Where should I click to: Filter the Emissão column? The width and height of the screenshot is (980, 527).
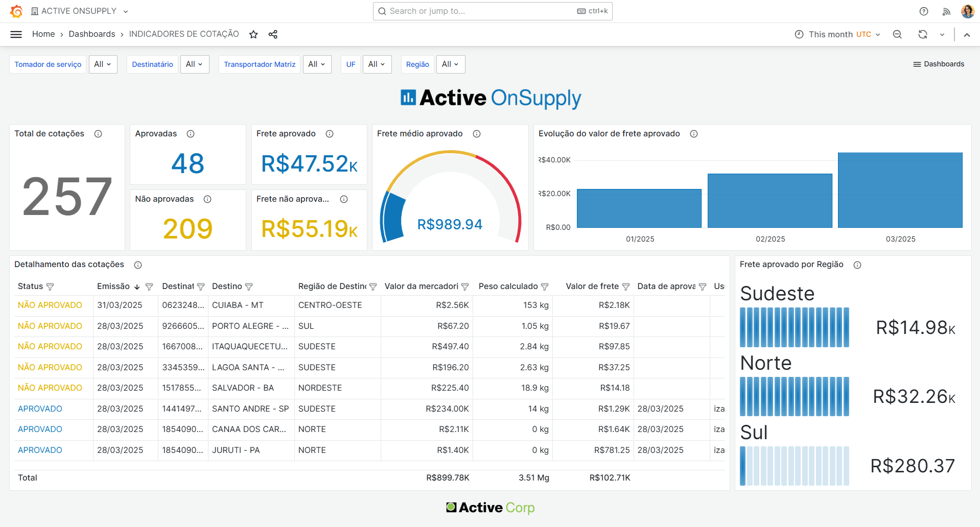[149, 287]
